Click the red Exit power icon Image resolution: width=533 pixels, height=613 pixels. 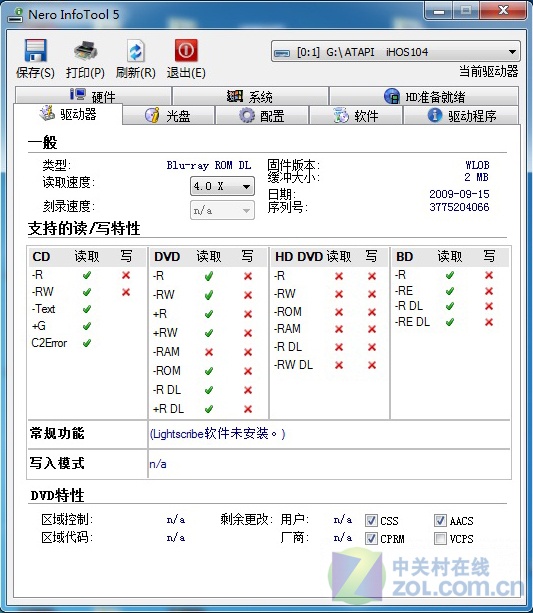[186, 50]
